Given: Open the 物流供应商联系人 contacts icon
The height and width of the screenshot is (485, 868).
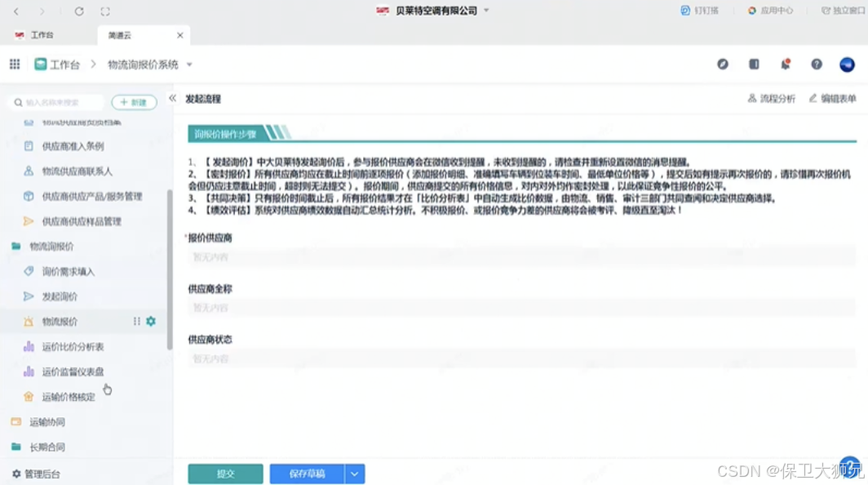Looking at the screenshot, I should coord(27,171).
